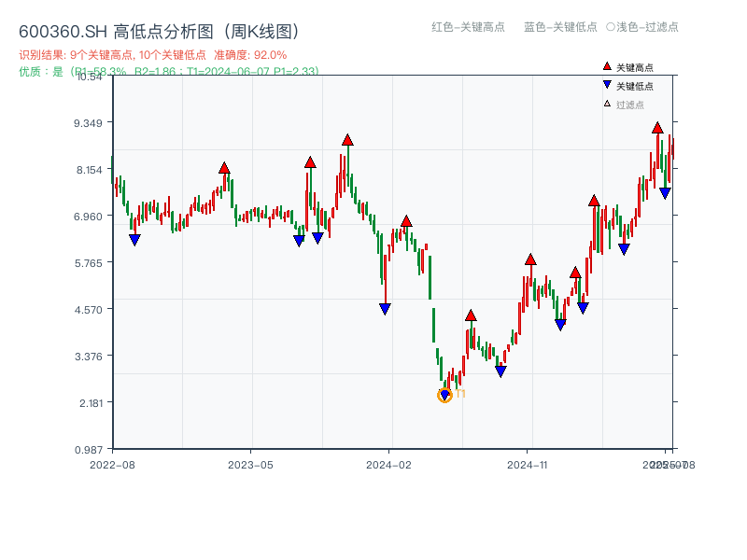The height and width of the screenshot is (560, 747).
Task: Click the orange T1 text label
Action: [460, 394]
